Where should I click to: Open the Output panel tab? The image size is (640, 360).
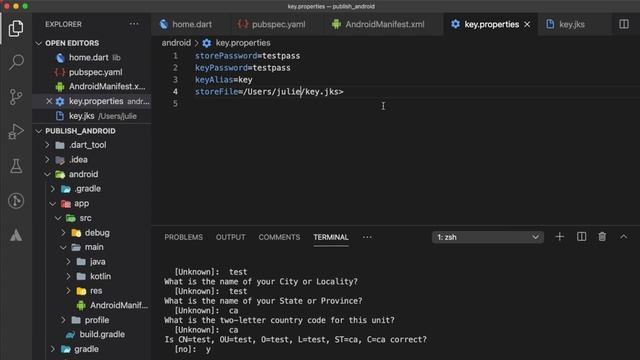pyautogui.click(x=231, y=237)
